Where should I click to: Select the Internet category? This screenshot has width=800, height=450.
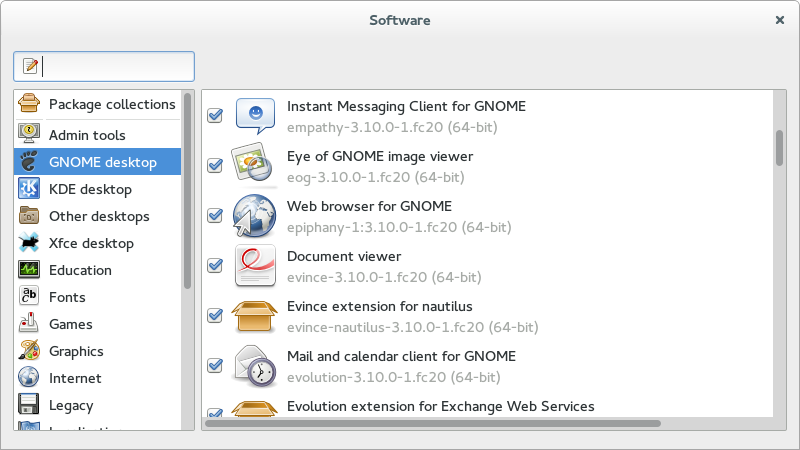[75, 378]
